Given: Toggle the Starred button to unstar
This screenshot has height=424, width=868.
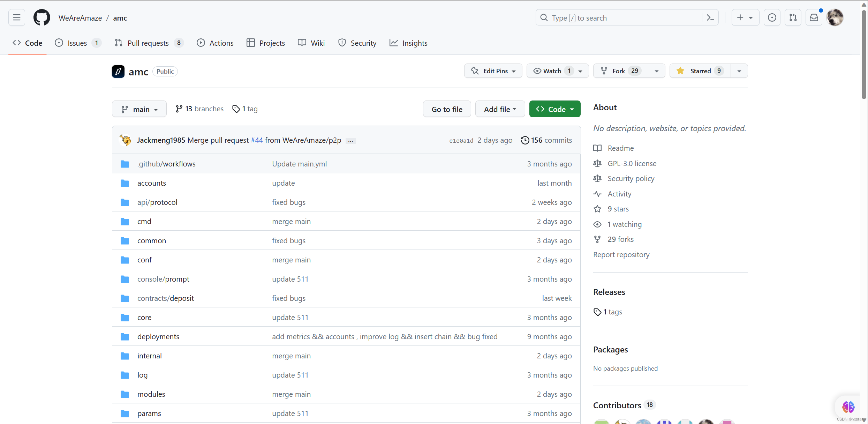Looking at the screenshot, I should [700, 71].
